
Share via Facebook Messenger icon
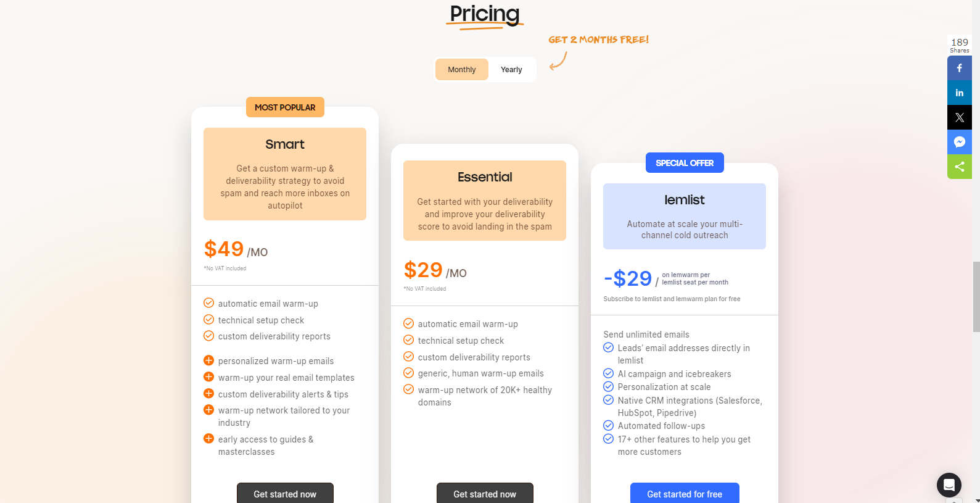point(959,142)
